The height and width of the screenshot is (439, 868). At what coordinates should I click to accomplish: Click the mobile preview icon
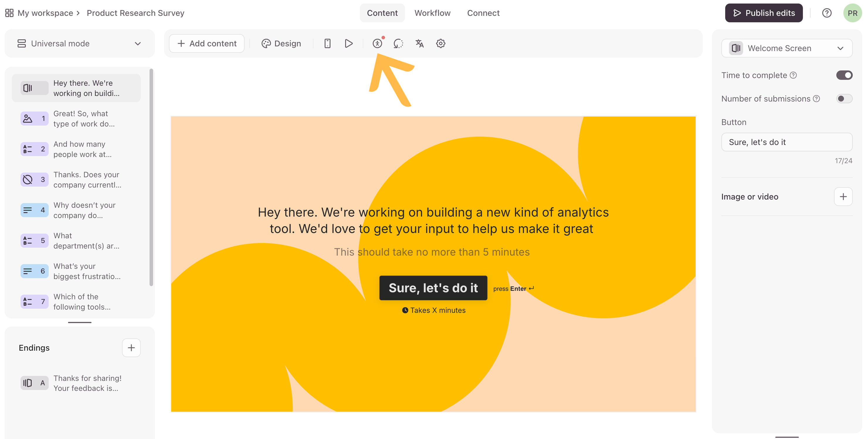click(327, 43)
